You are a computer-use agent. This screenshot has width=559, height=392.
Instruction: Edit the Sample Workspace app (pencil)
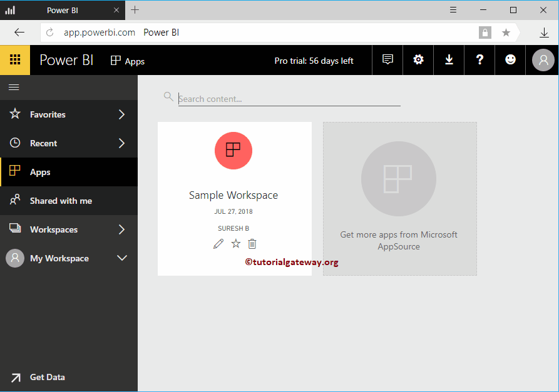tap(218, 244)
